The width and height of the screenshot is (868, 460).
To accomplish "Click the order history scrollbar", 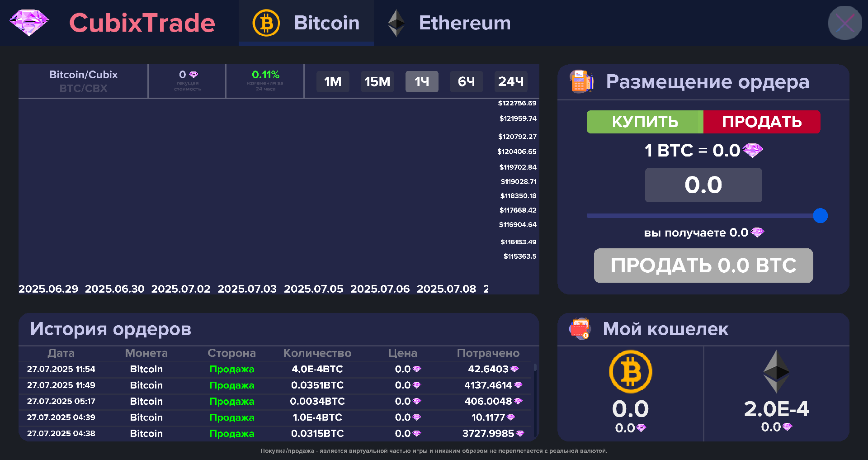I will [x=535, y=367].
